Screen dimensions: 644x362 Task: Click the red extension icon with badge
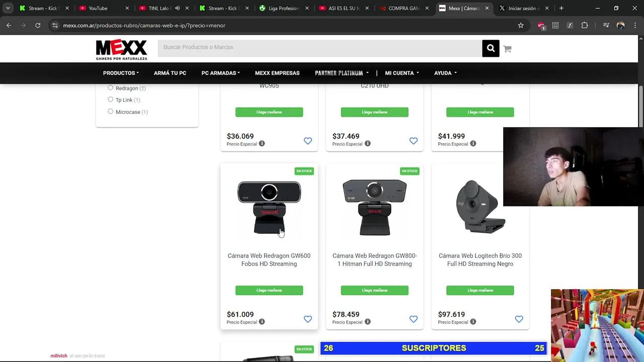[x=541, y=25]
